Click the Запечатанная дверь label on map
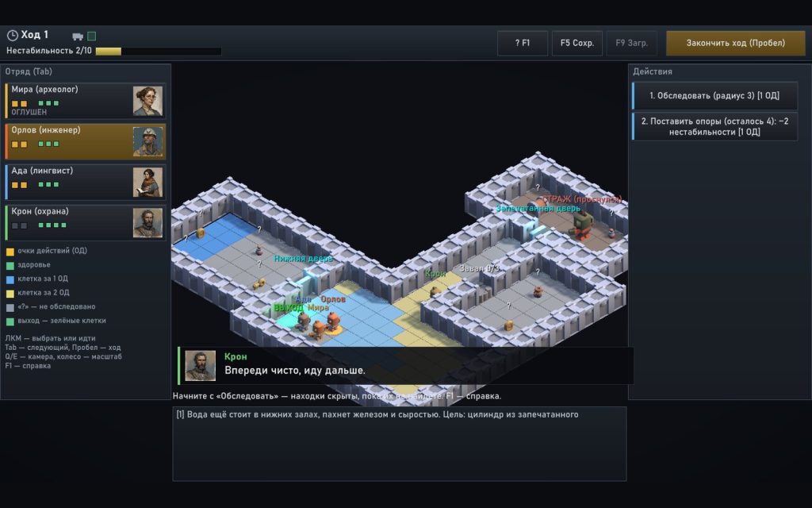 click(538, 208)
